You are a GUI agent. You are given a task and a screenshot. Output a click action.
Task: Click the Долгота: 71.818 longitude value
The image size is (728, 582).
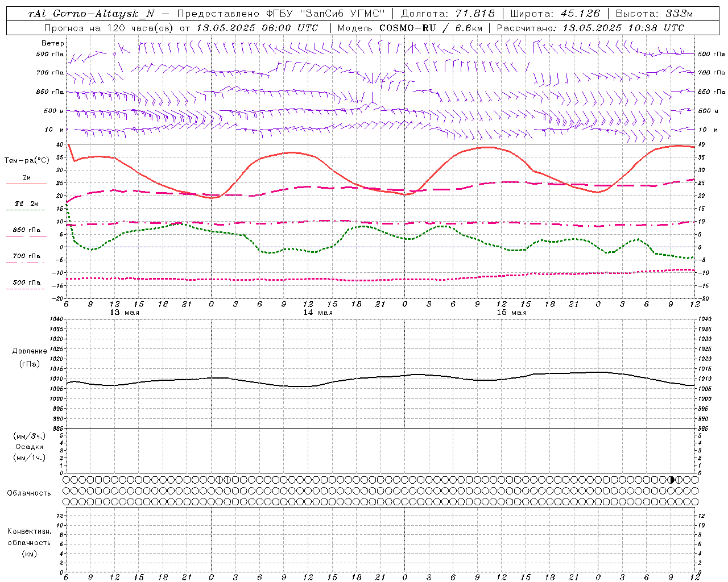[x=448, y=14]
